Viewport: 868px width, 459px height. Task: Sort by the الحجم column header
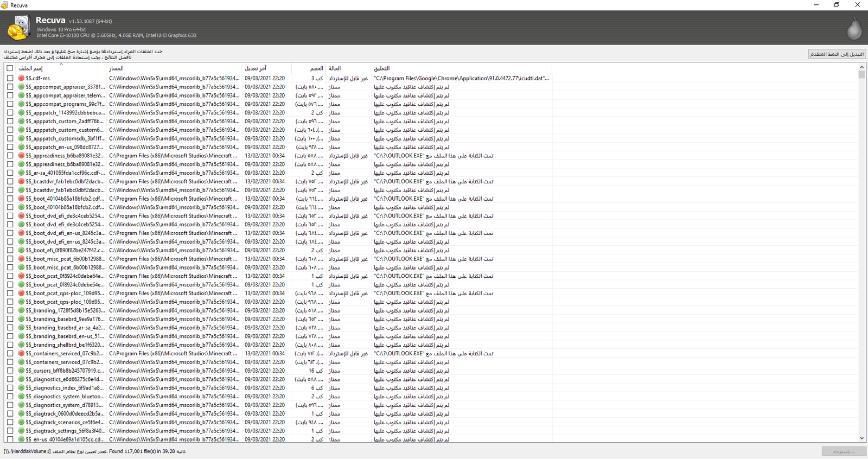(x=309, y=68)
